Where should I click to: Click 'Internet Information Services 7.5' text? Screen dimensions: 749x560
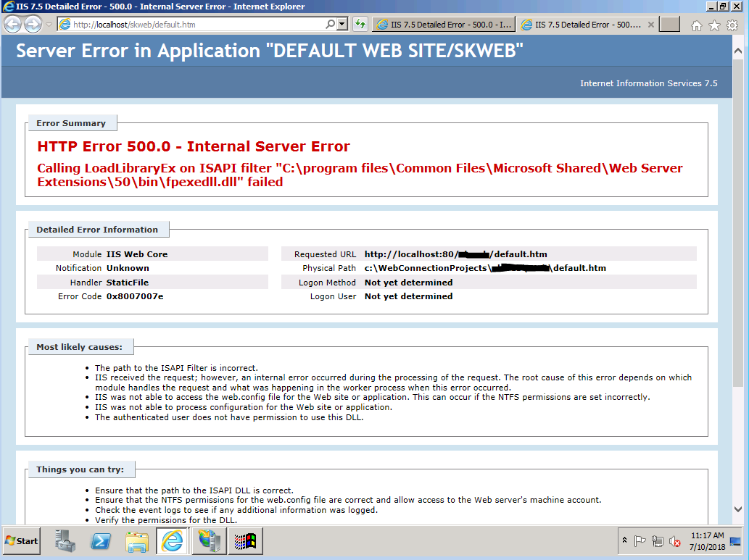(649, 83)
